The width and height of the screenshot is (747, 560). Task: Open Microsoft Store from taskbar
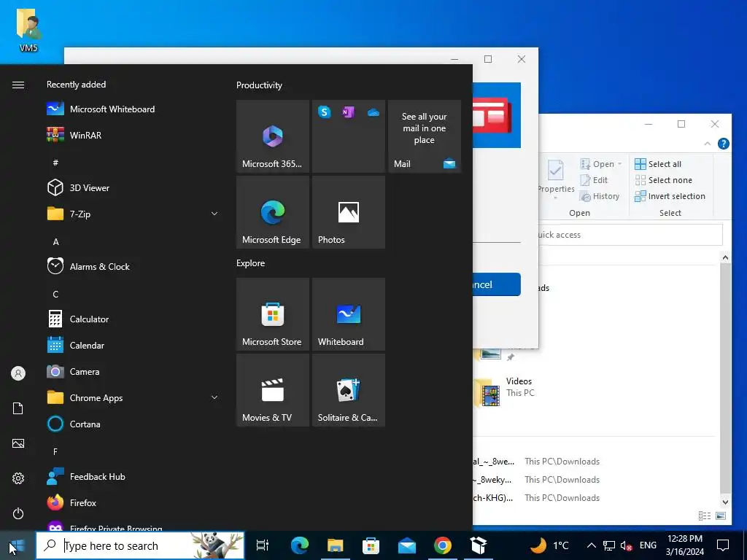pos(371,545)
